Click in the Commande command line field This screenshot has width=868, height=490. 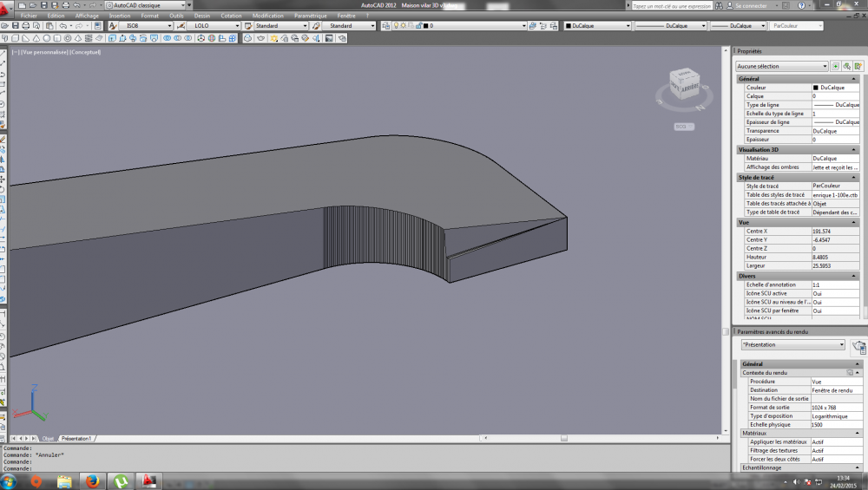(x=365, y=468)
